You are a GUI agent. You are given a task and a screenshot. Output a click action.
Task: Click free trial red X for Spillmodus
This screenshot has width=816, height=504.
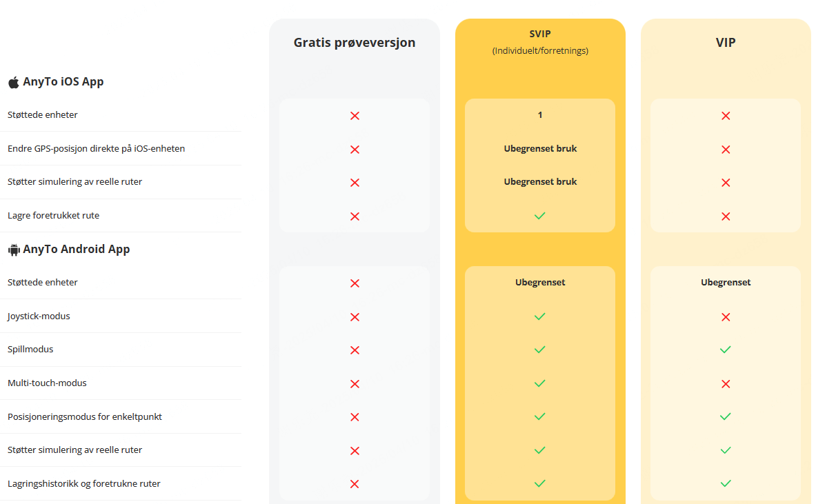(x=355, y=350)
